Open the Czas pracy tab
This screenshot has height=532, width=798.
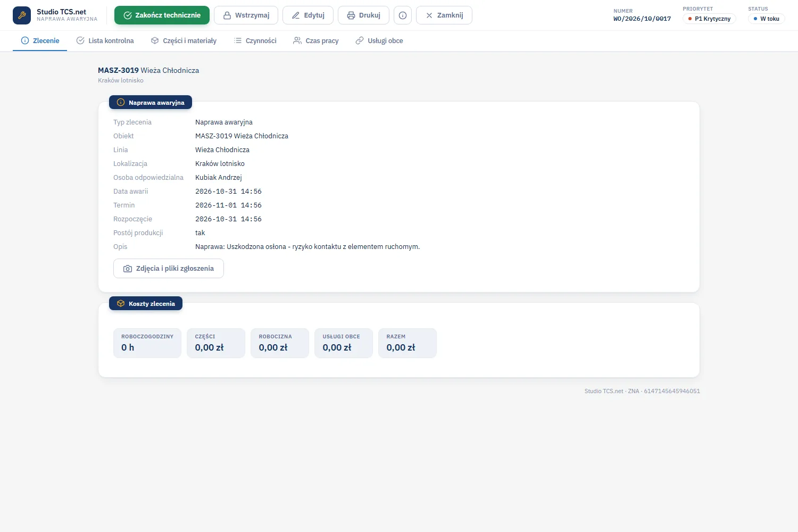tap(316, 41)
